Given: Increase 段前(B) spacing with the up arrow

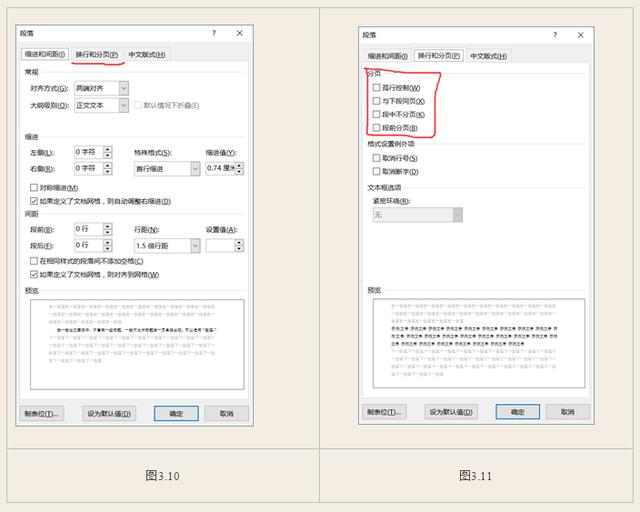Looking at the screenshot, I should 108,226.
